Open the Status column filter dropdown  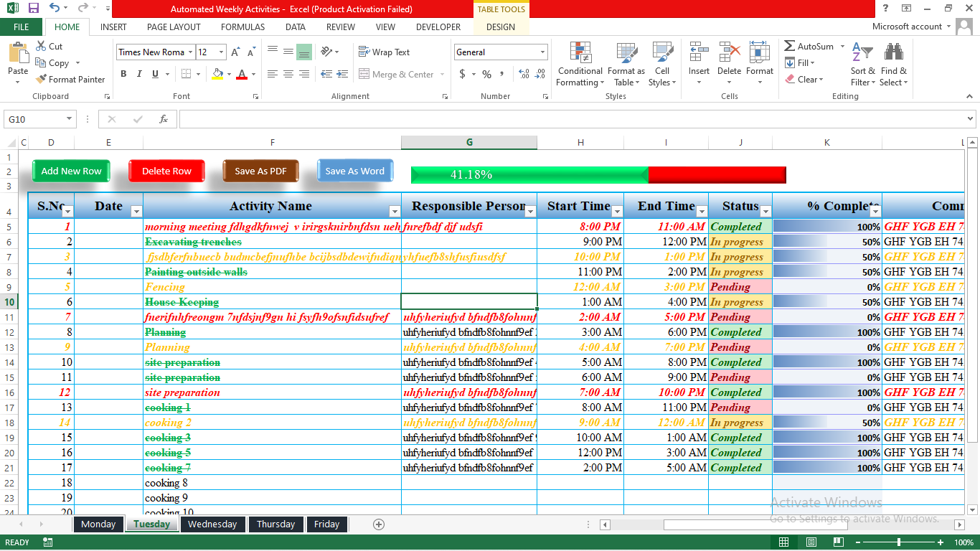(765, 211)
